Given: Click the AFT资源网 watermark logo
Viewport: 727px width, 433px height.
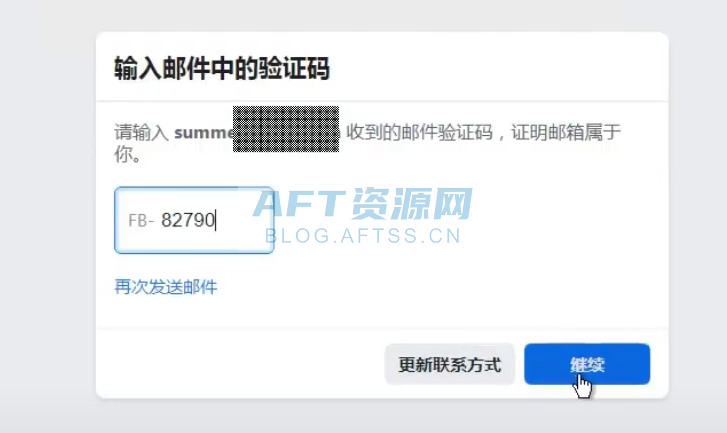Looking at the screenshot, I should pyautogui.click(x=362, y=205).
